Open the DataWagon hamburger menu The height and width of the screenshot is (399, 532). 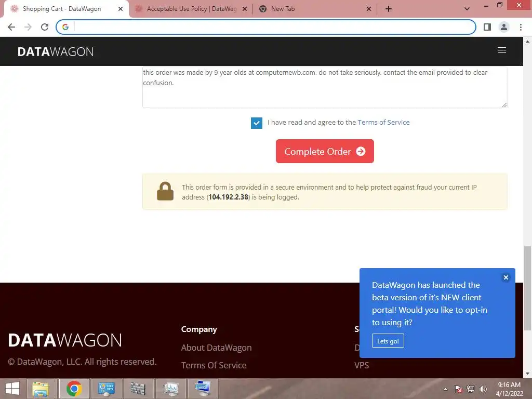501,50
